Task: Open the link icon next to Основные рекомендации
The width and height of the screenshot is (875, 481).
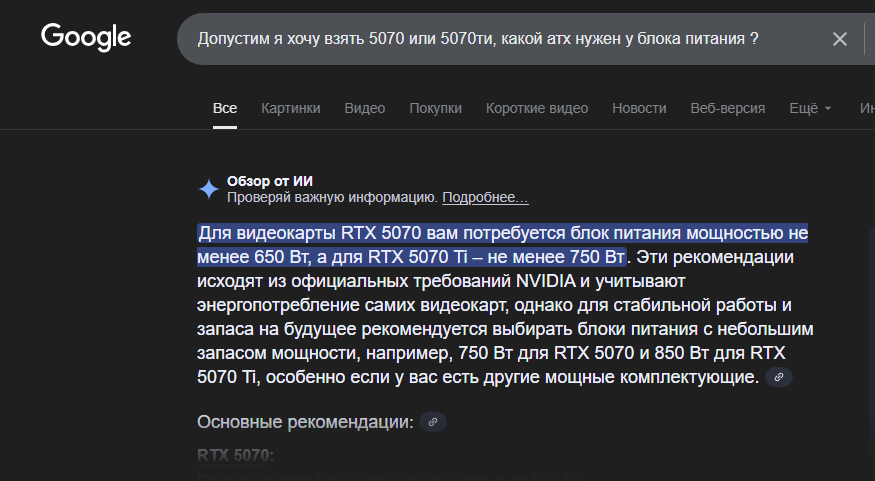Action: [x=432, y=422]
